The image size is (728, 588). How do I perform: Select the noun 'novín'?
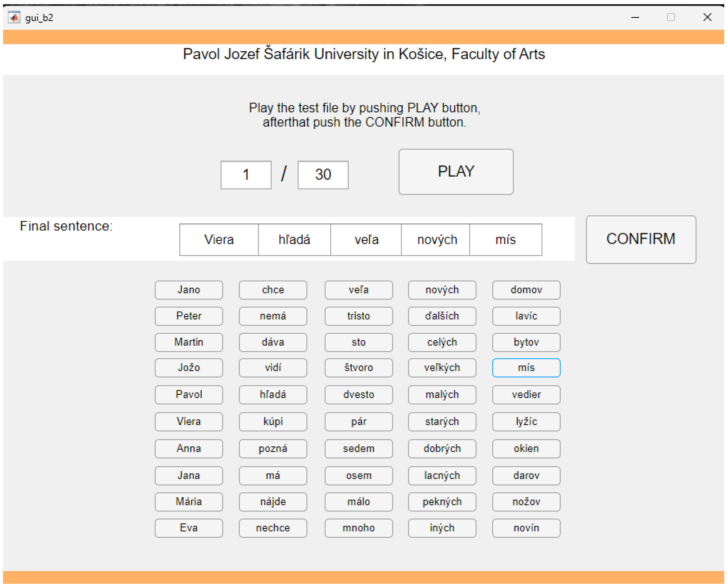click(x=526, y=528)
